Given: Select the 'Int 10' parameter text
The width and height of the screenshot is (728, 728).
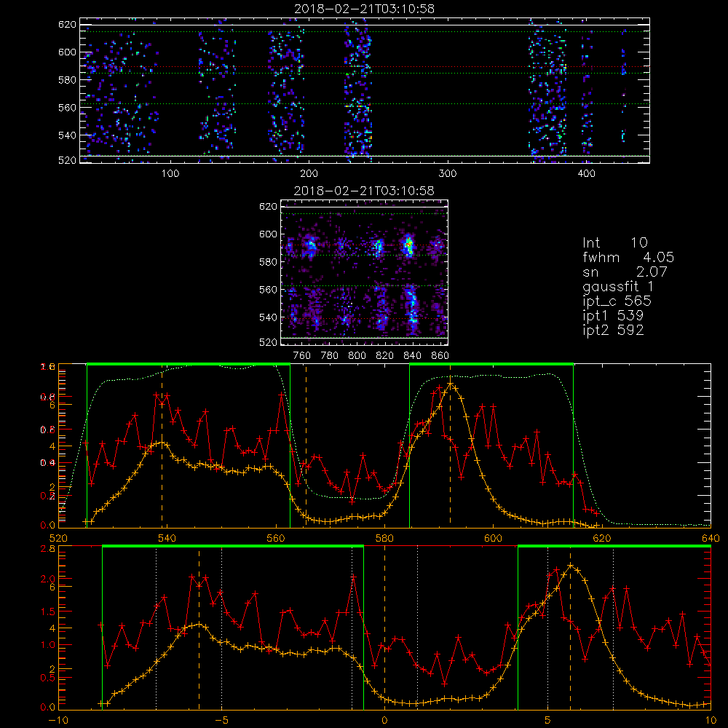Looking at the screenshot, I should click(615, 242).
